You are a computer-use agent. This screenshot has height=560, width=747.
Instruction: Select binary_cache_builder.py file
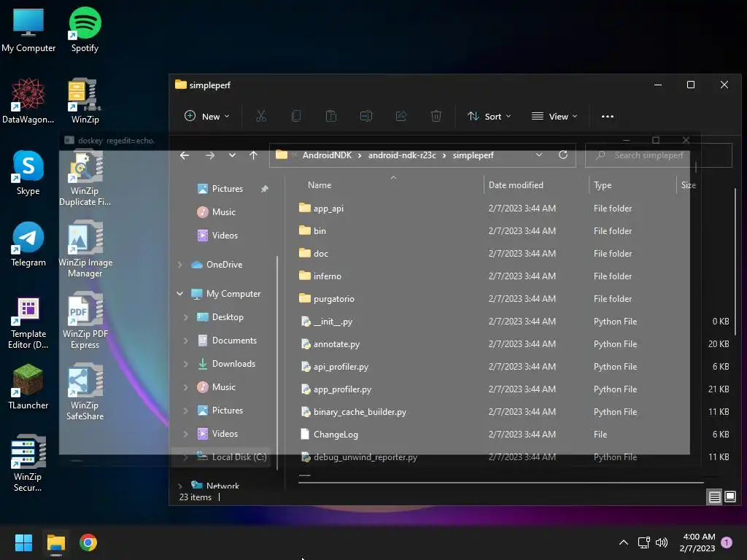click(360, 412)
